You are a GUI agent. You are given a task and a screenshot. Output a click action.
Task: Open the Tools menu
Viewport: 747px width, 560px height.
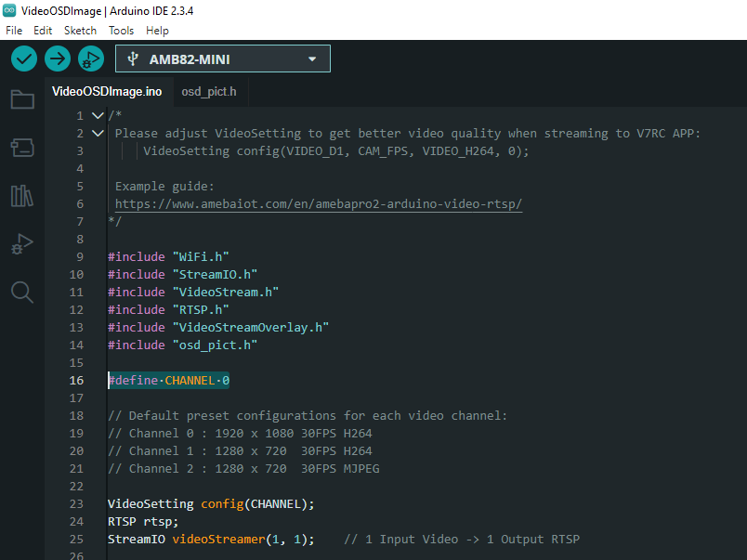coord(121,31)
